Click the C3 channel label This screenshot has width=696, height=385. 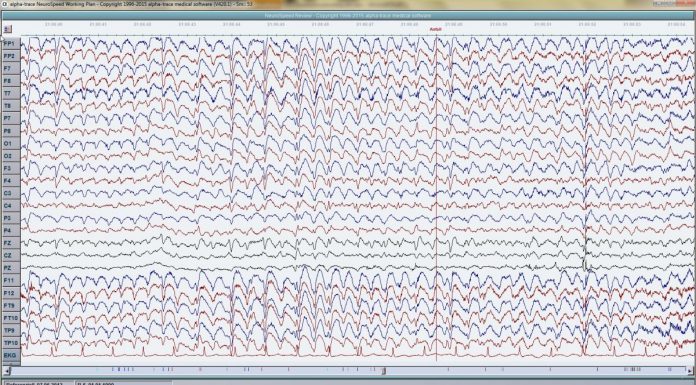tap(11, 194)
